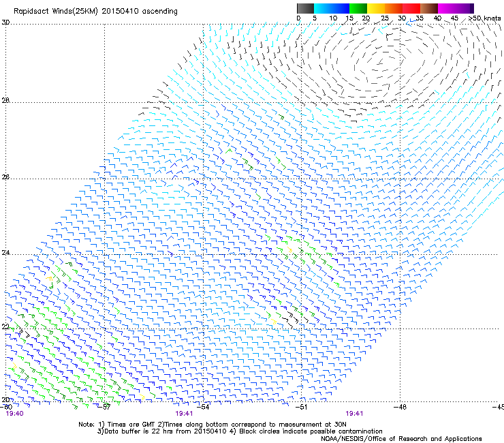
Task: Click the "Times are GMT" note
Action: click(x=131, y=425)
